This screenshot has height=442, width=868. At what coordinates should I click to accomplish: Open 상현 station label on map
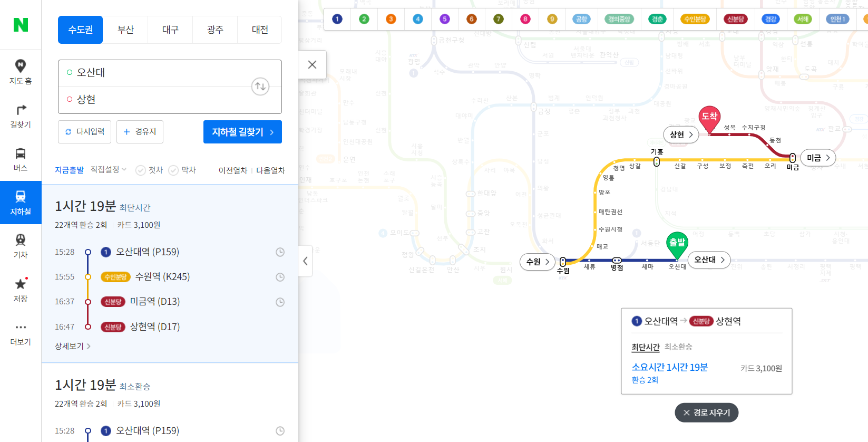(681, 134)
